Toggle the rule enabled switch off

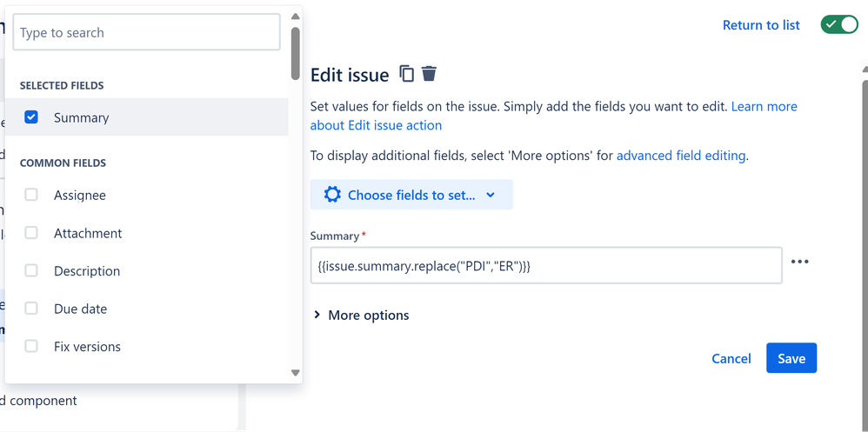(839, 25)
